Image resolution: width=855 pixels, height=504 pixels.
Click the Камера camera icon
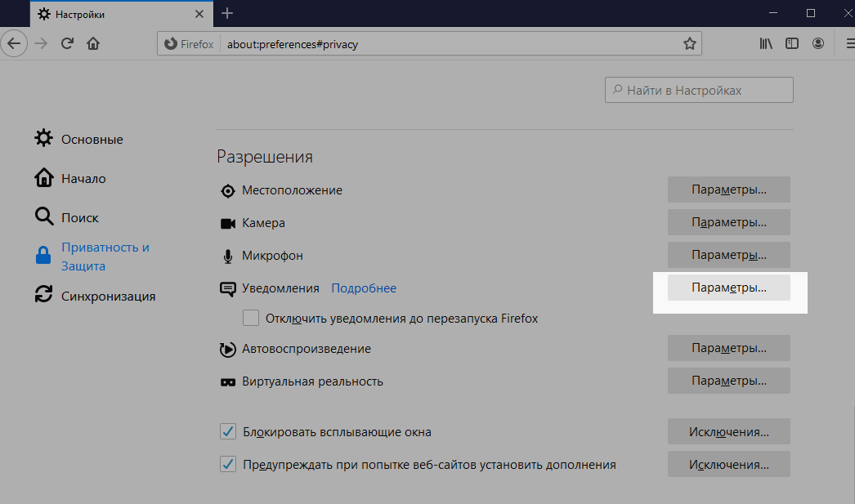(x=227, y=223)
